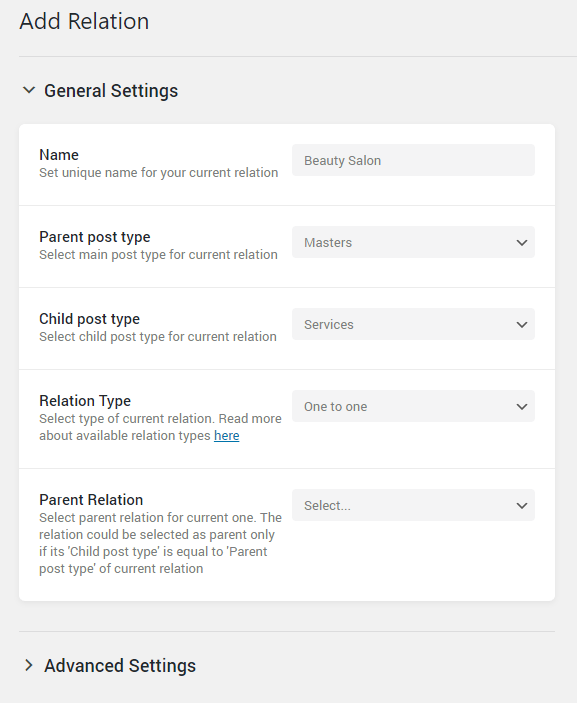Open the Child post type dropdown

(x=413, y=324)
